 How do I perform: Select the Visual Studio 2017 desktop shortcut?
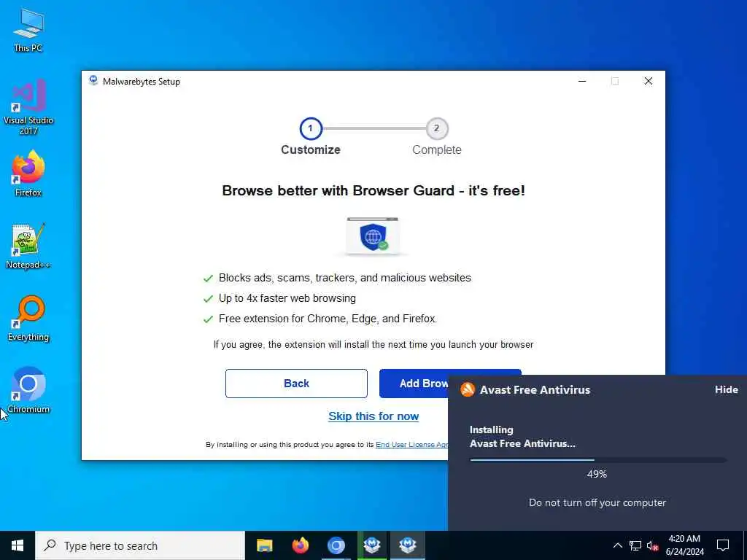point(28,106)
